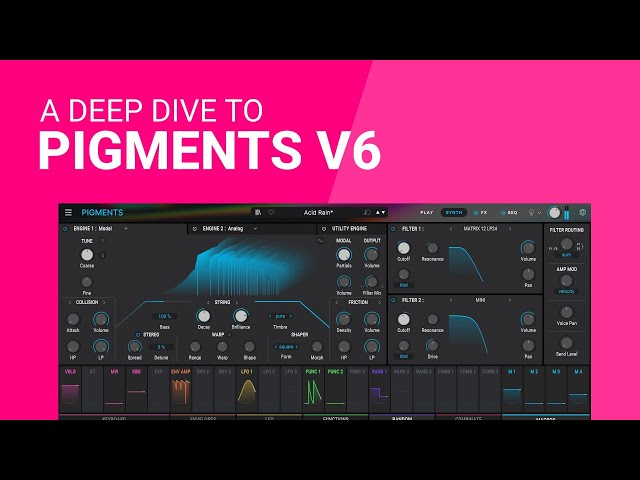Screen dimensions: 640x480
Task: Click the String Decay knob
Action: [203, 316]
